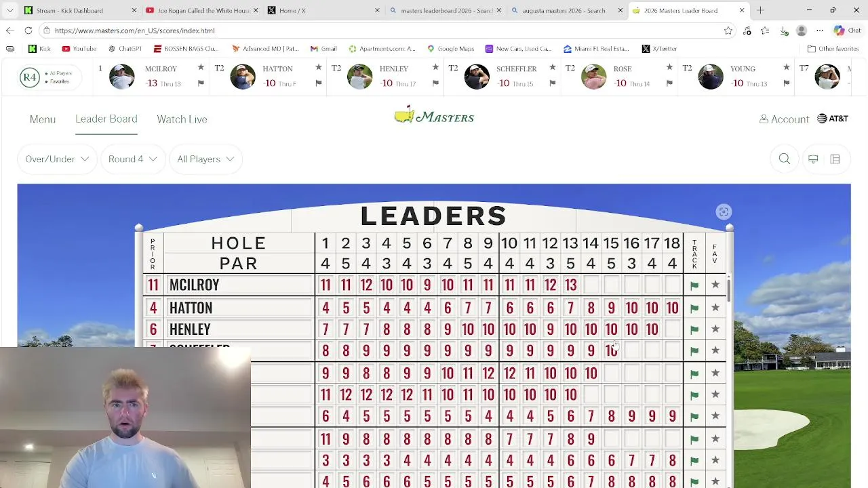868x488 pixels.
Task: Open Kick bookmark
Action: 40,49
